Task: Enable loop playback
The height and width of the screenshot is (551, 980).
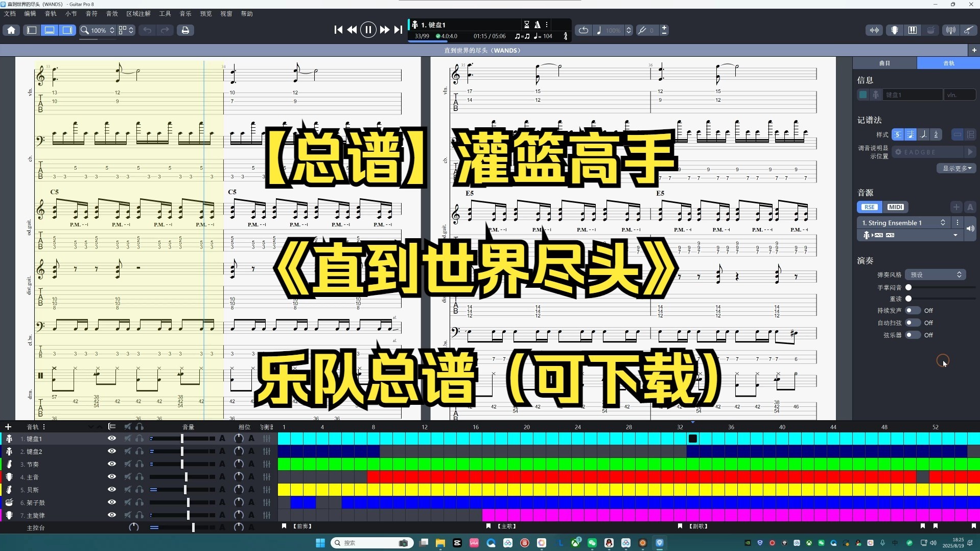Action: pos(583,30)
